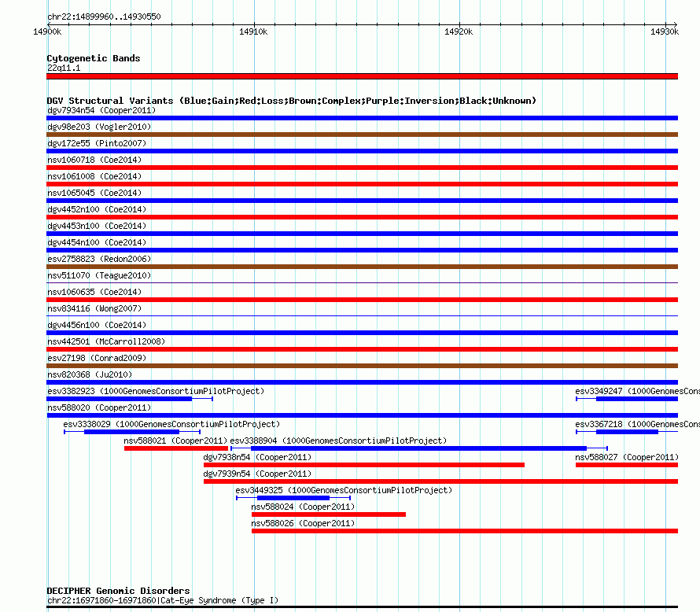
Task: Open dgv4454n100 (Coe2014) variant
Action: click(x=97, y=243)
